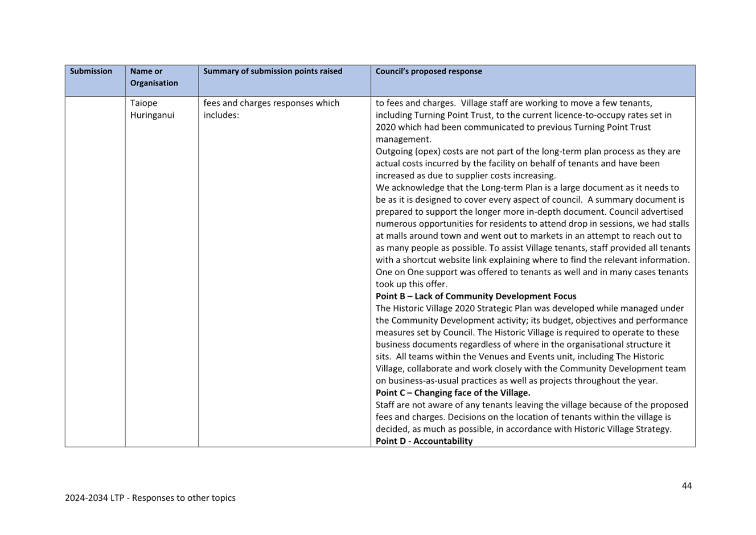Click page number 44

click(x=687, y=485)
